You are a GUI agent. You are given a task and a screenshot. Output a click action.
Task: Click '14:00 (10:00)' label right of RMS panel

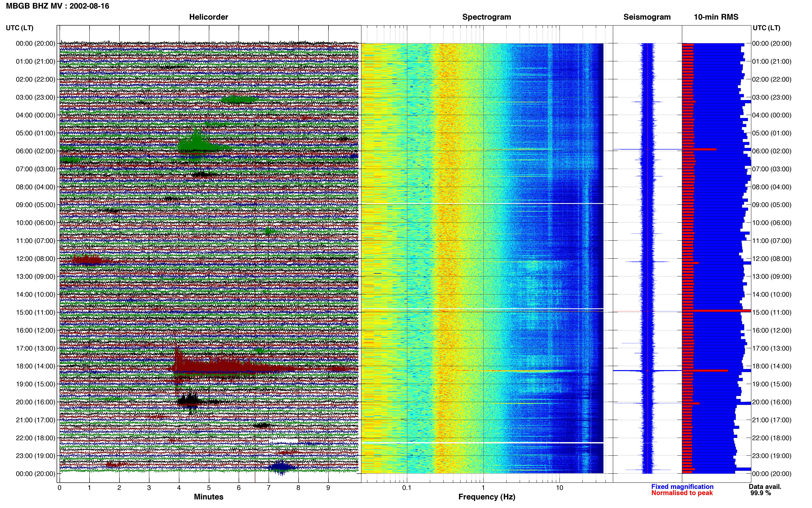pyautogui.click(x=772, y=295)
